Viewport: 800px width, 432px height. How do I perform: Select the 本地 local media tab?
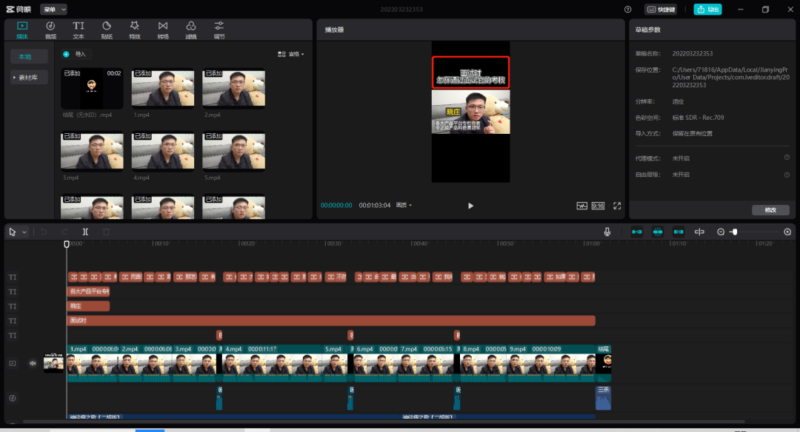pyautogui.click(x=26, y=57)
